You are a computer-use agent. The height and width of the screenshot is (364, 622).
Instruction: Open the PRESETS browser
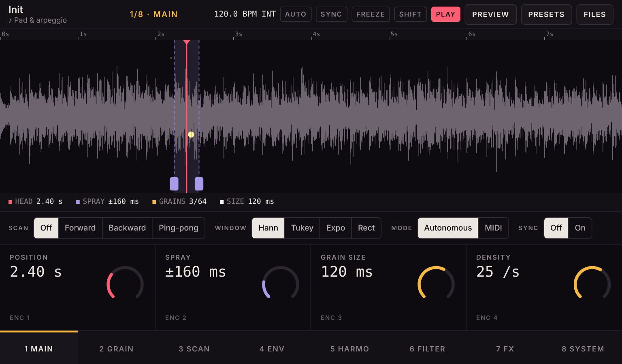(x=546, y=15)
